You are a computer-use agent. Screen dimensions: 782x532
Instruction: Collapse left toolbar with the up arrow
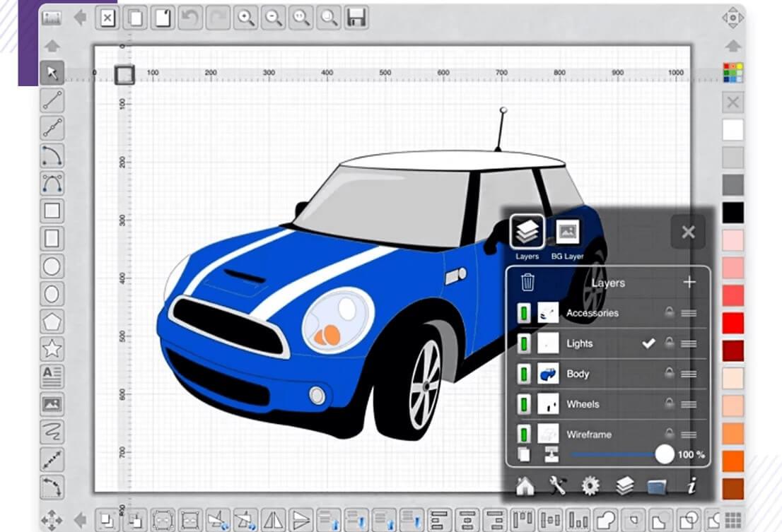click(x=52, y=47)
